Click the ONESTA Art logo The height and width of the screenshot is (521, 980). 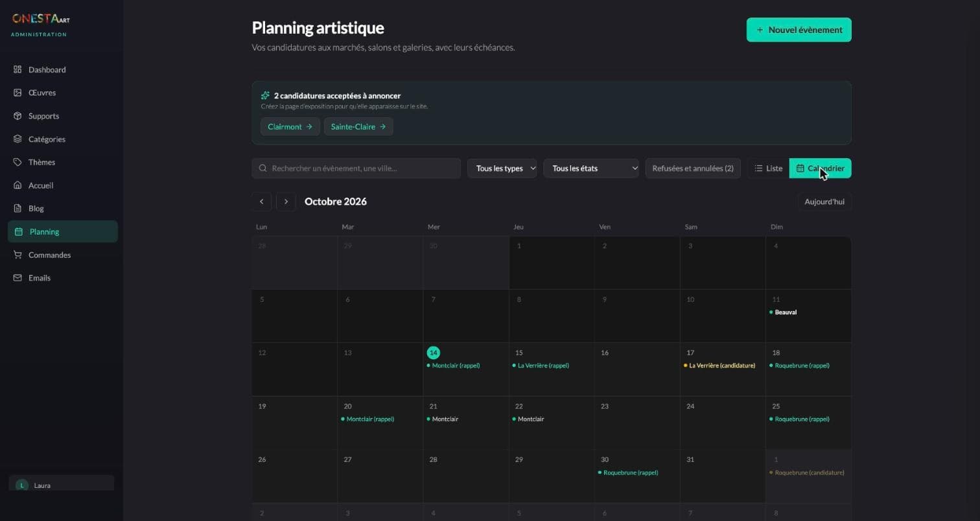40,19
